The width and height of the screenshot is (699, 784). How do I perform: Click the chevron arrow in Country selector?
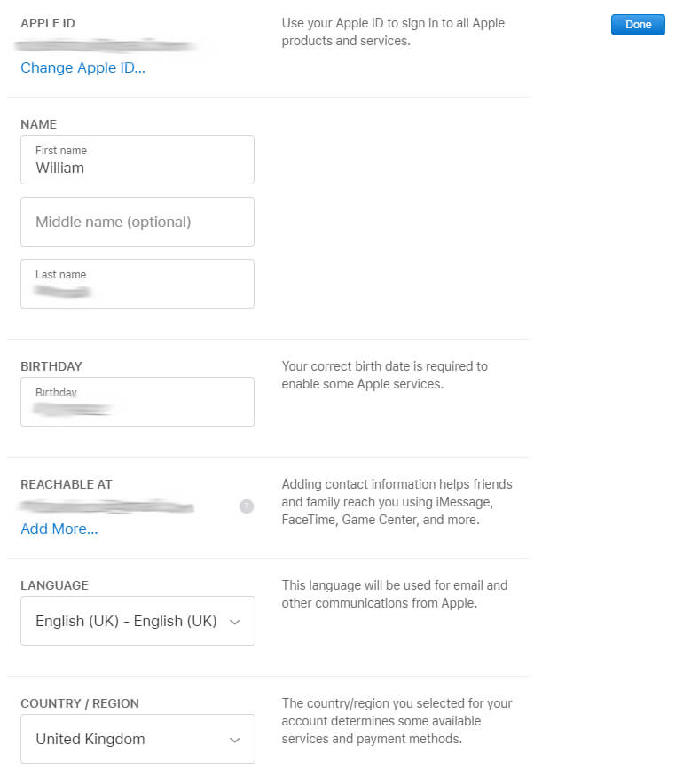pyautogui.click(x=235, y=740)
